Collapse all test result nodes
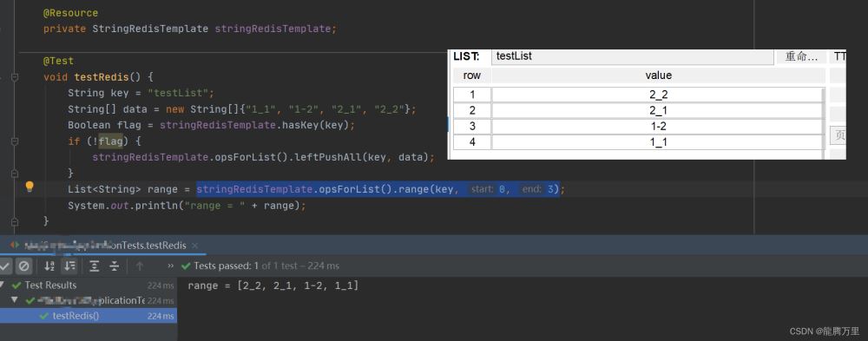This screenshot has width=868, height=341. click(x=114, y=266)
